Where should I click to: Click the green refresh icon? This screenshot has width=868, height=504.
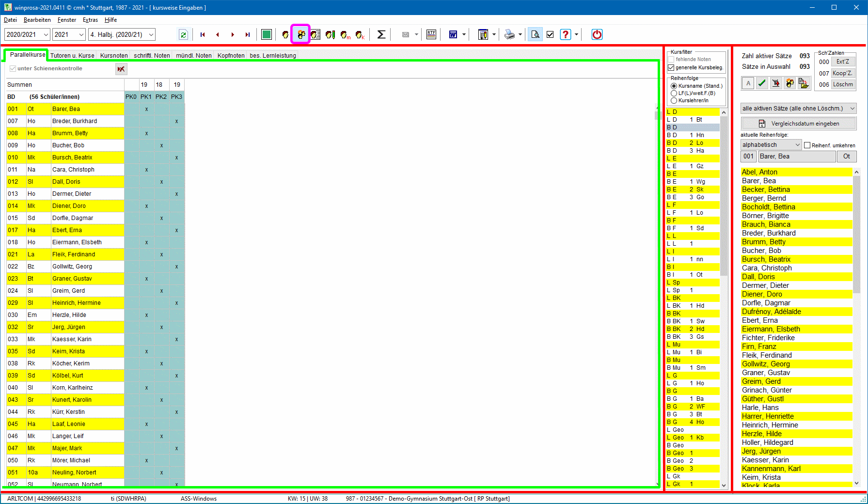pos(183,34)
